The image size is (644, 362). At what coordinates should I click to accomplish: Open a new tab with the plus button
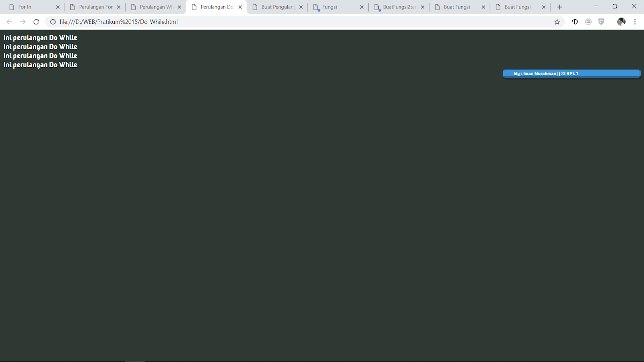click(x=559, y=7)
